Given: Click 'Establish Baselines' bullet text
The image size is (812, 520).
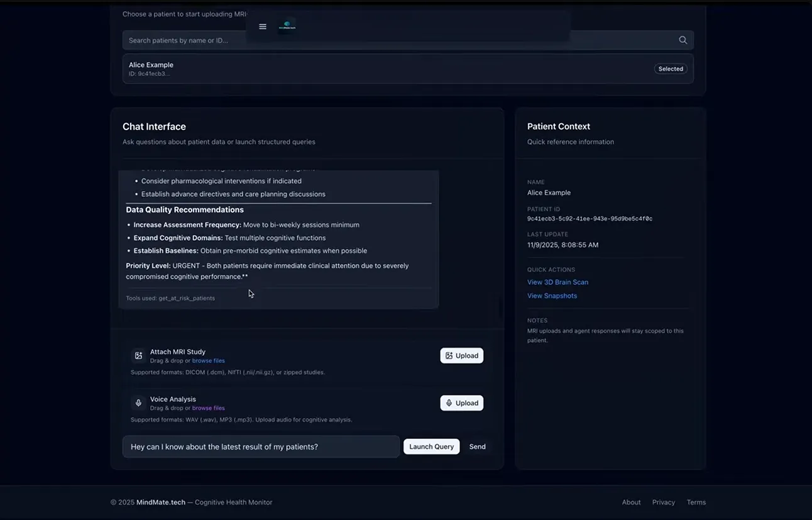Looking at the screenshot, I should coord(166,251).
